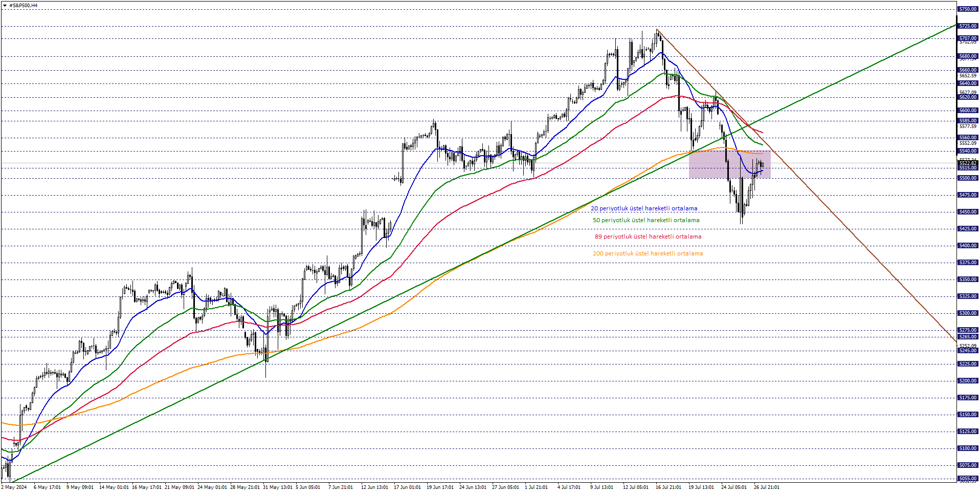Image resolution: width=980 pixels, height=493 pixels.
Task: Click the 5350.00 price level label
Action: tap(968, 280)
